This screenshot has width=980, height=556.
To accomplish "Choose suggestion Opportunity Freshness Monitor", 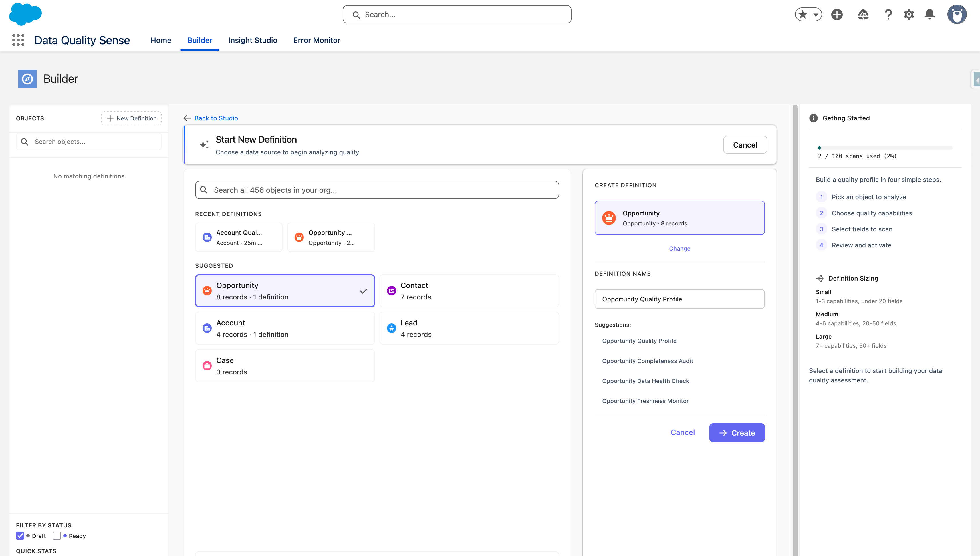I will 645,401.
